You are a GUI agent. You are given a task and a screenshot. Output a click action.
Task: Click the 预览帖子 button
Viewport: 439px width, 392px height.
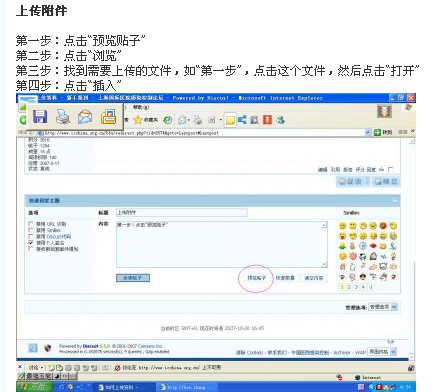256,278
